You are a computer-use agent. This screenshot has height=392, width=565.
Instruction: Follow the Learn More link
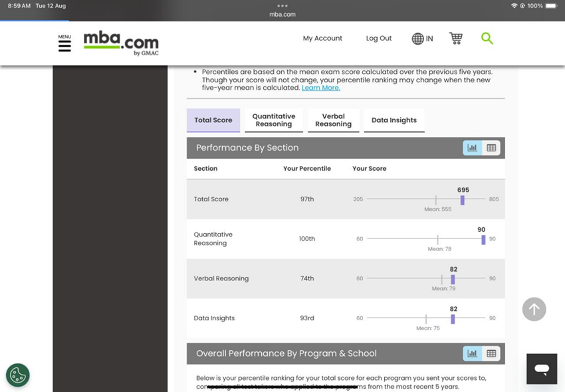320,88
